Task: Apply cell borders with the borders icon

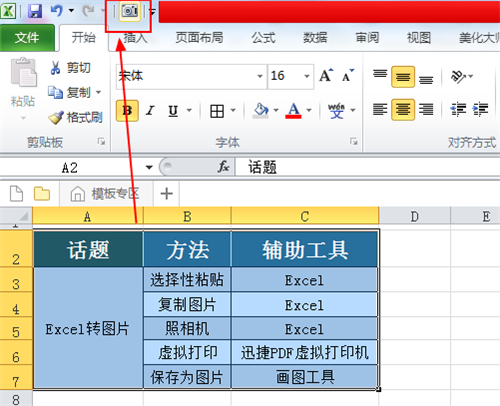Action: coord(217,111)
